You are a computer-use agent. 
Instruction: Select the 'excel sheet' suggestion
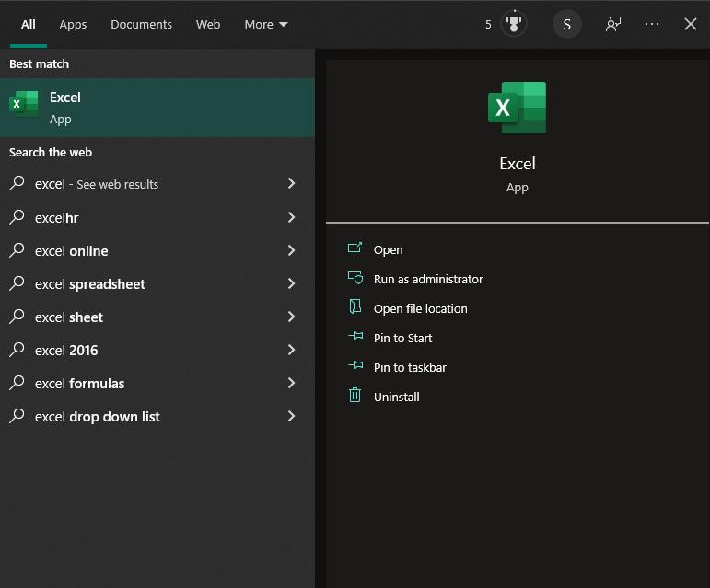[x=157, y=317]
